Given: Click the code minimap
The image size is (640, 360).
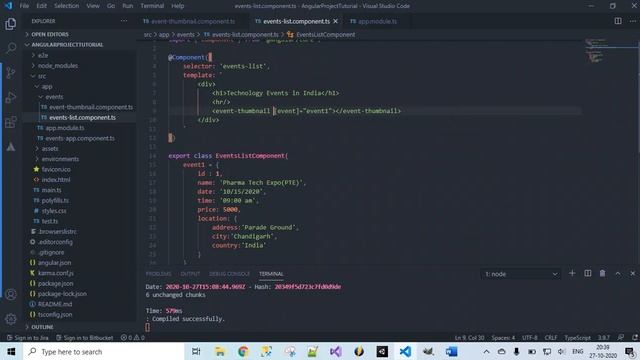Looking at the screenshot, I should 611,51.
